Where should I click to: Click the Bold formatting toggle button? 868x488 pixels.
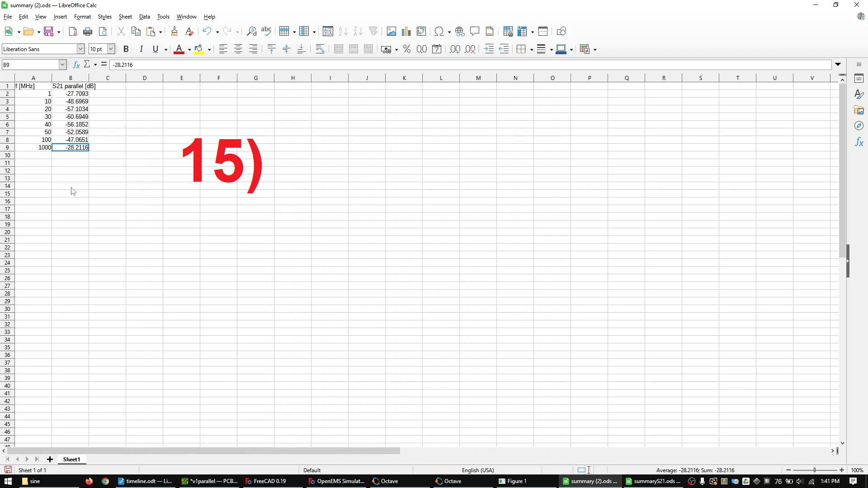(126, 49)
